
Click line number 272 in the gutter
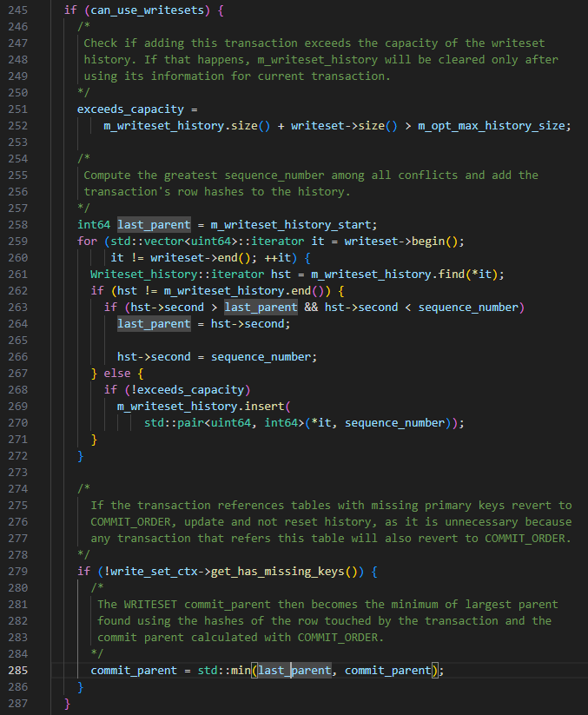[x=17, y=456]
